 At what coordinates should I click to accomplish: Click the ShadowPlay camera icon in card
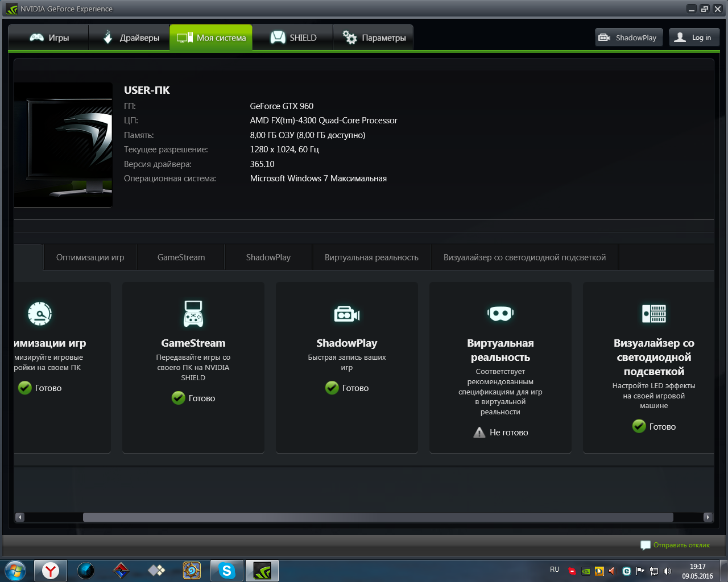pyautogui.click(x=347, y=314)
